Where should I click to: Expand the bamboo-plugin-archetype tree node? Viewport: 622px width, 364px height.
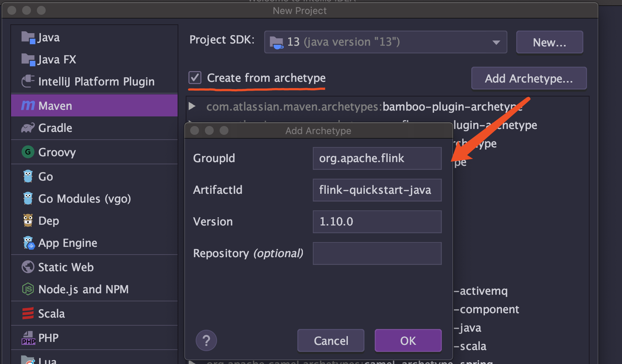(192, 106)
